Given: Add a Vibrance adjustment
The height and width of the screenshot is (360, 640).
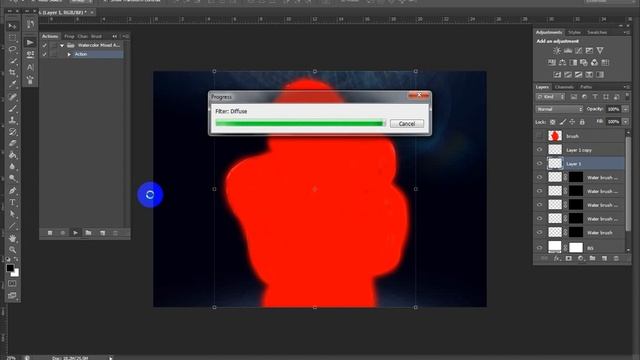Looking at the screenshot, I should tap(600, 51).
